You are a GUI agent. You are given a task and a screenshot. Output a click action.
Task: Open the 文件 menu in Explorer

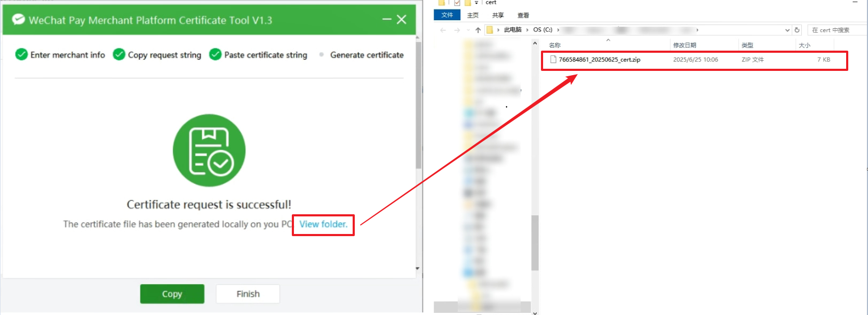447,15
